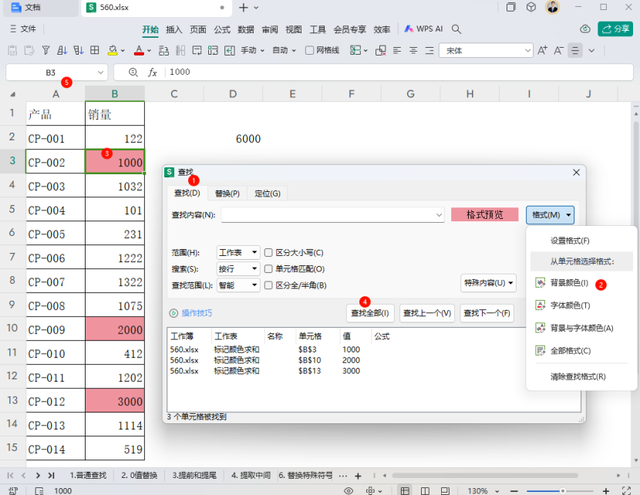Click the 查找下一个(F) button
Image resolution: width=640 pixels, height=495 pixels.
pos(487,313)
